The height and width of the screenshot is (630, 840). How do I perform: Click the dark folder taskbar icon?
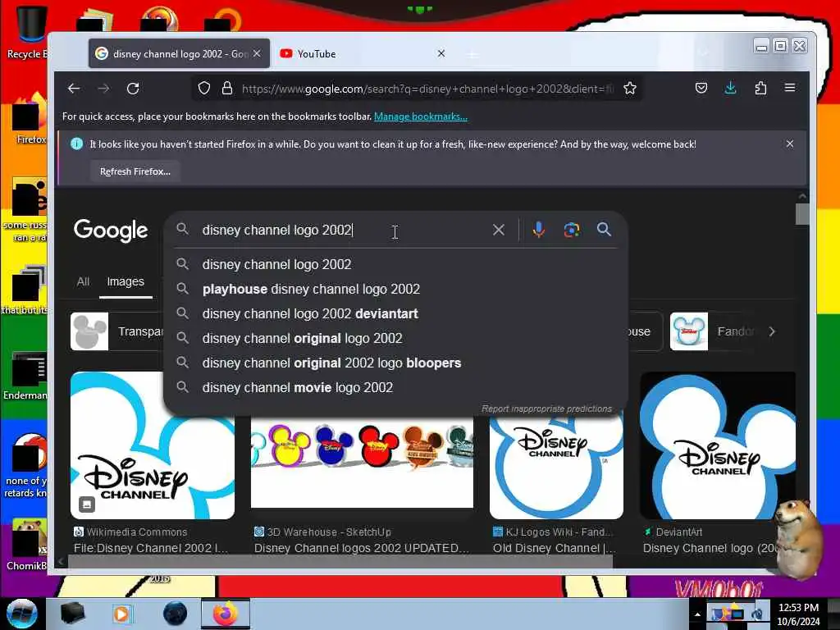(72, 614)
